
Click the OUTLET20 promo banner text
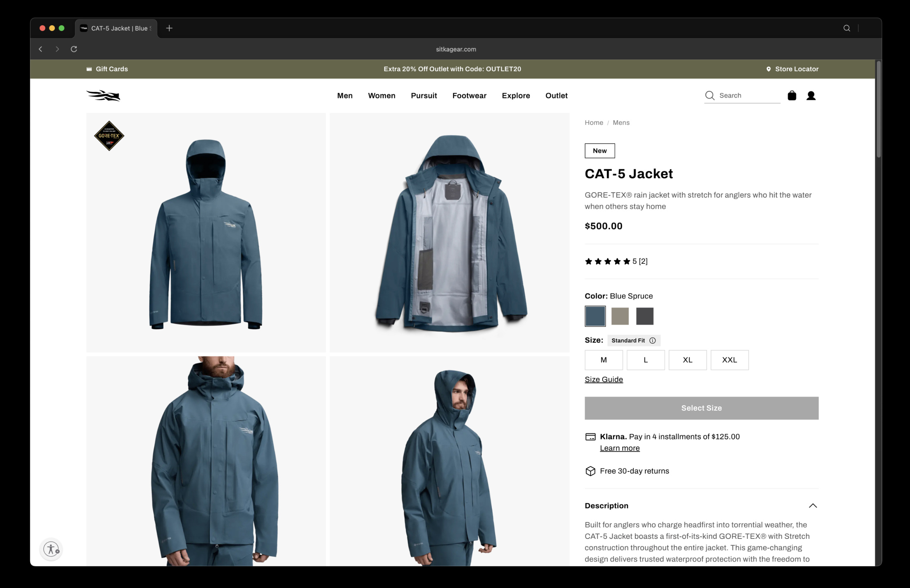click(x=452, y=69)
